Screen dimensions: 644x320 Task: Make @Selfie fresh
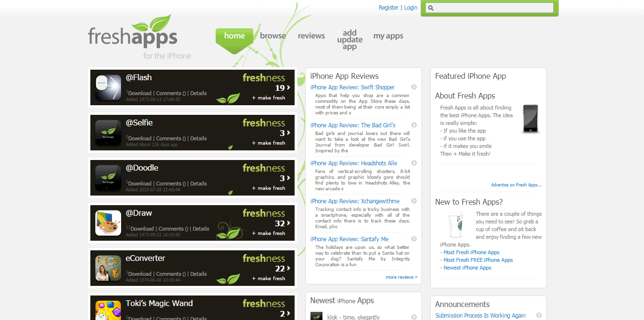coord(269,143)
